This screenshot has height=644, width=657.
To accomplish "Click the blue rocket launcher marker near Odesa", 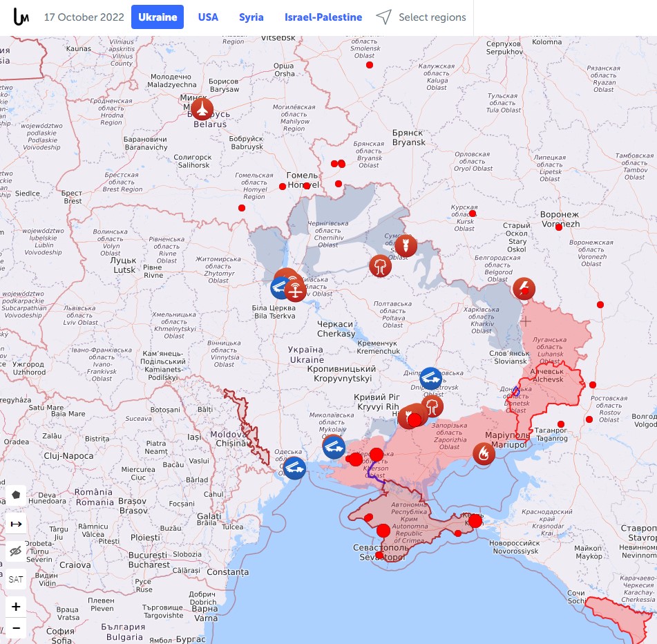I will pyautogui.click(x=294, y=468).
